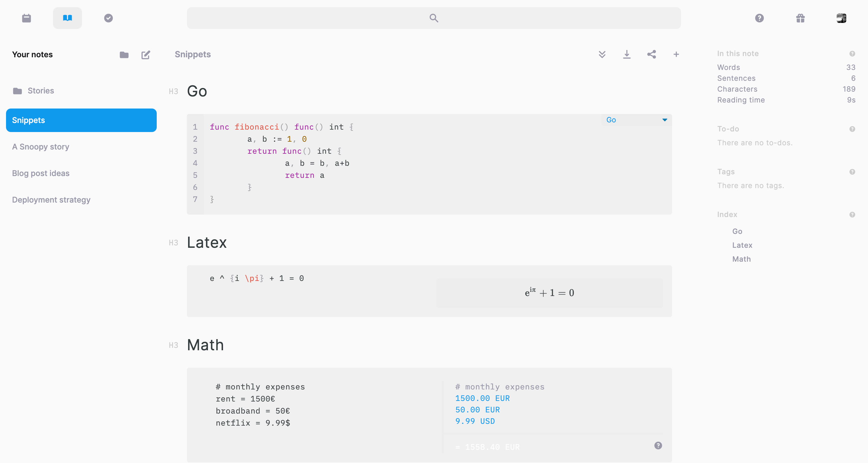Click H3 marker beside Latex heading
868x463 pixels.
tap(173, 243)
